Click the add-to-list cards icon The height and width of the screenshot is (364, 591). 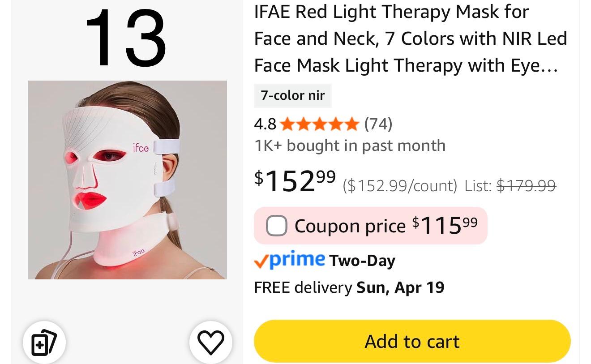point(44,343)
